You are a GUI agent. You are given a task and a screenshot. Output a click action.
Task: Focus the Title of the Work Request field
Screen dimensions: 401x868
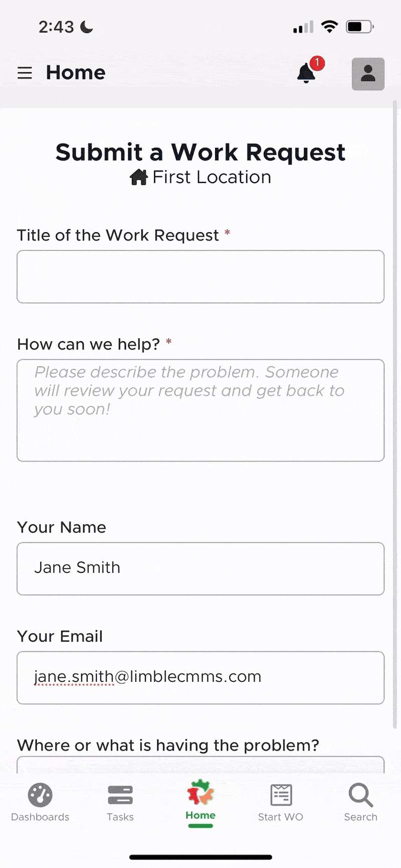click(x=200, y=277)
